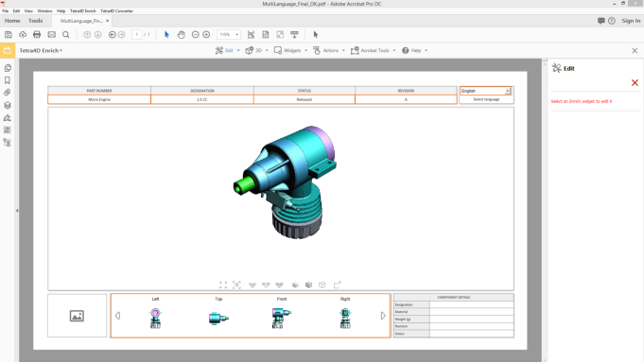
Task: Collapse the left navigation pane handle
Action: 17,211
